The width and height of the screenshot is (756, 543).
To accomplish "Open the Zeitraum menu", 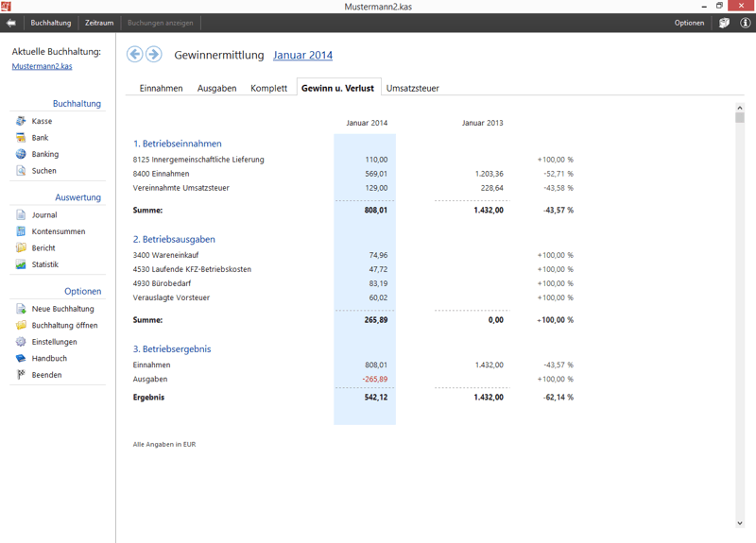I will (99, 23).
